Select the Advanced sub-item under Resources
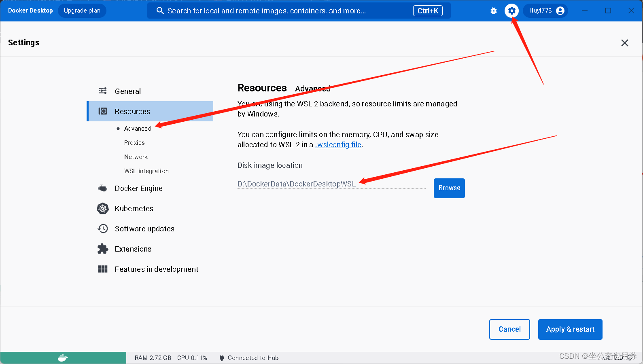The height and width of the screenshot is (364, 643). [x=138, y=129]
